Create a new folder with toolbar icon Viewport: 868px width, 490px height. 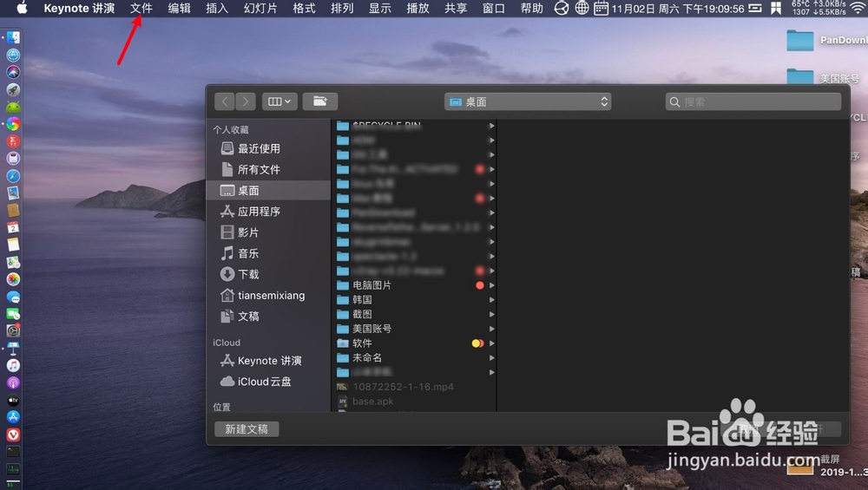pos(320,101)
